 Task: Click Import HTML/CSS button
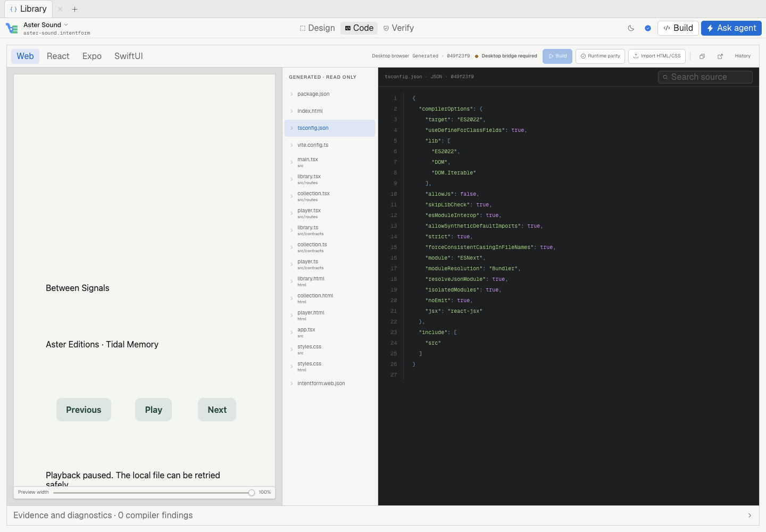pos(657,56)
